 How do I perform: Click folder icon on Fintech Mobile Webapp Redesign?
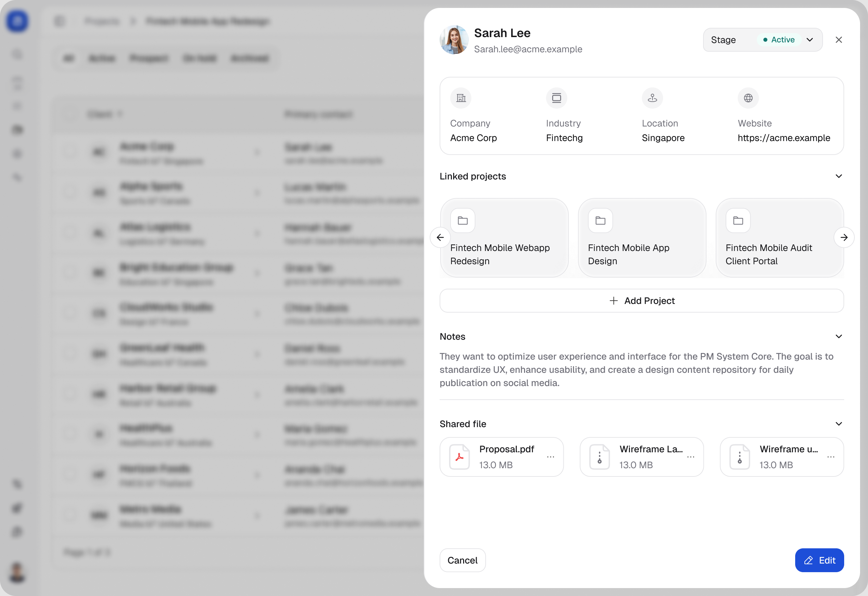point(463,221)
